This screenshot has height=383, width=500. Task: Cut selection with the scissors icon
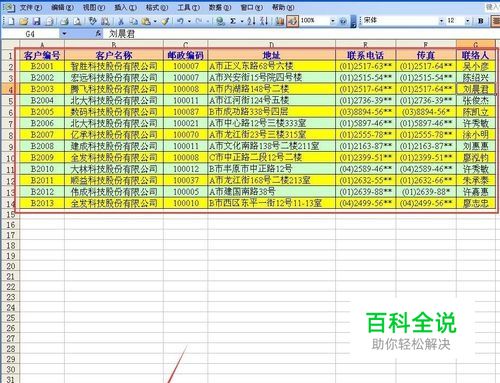(x=121, y=21)
